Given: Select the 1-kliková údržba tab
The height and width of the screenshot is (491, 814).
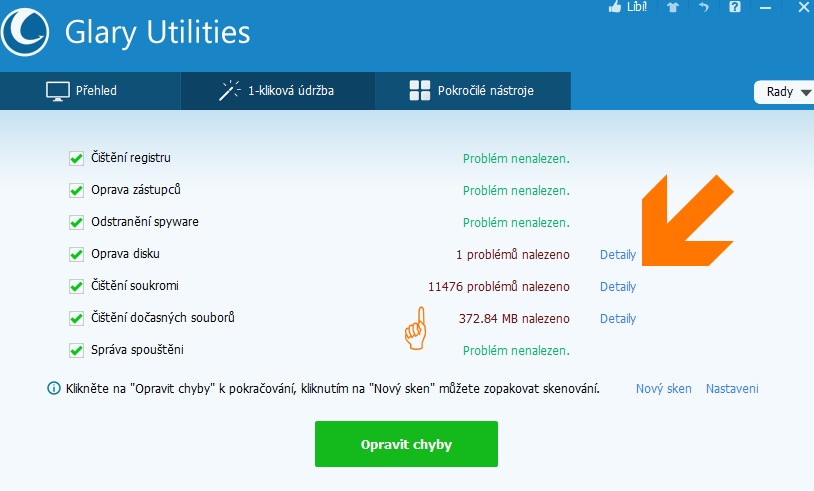Looking at the screenshot, I should pyautogui.click(x=277, y=91).
